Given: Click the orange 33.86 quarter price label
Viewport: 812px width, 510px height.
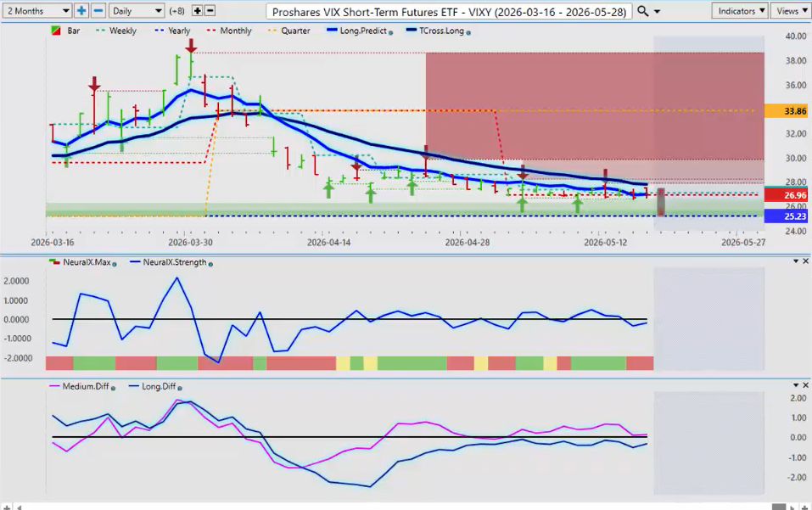Looking at the screenshot, I should click(x=786, y=111).
